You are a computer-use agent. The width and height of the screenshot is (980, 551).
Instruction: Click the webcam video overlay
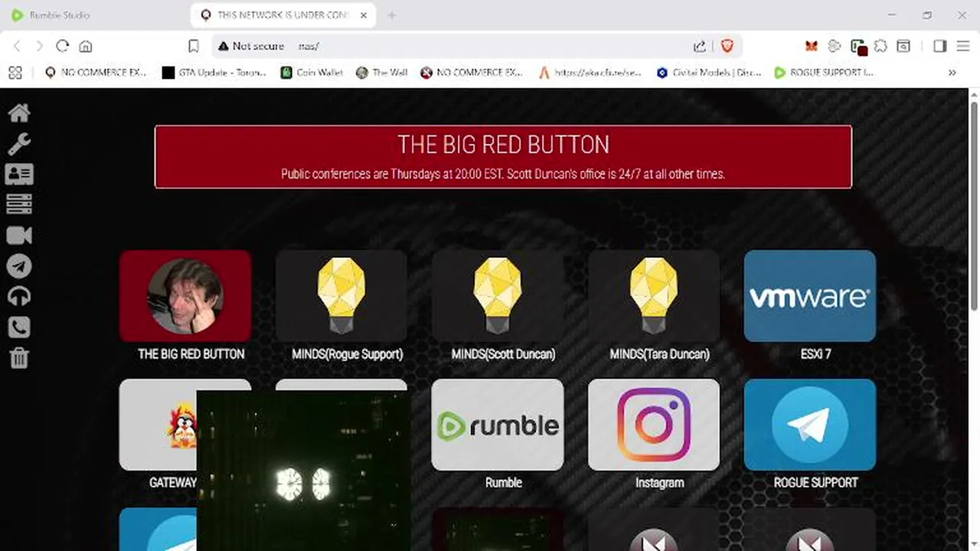pyautogui.click(x=303, y=470)
